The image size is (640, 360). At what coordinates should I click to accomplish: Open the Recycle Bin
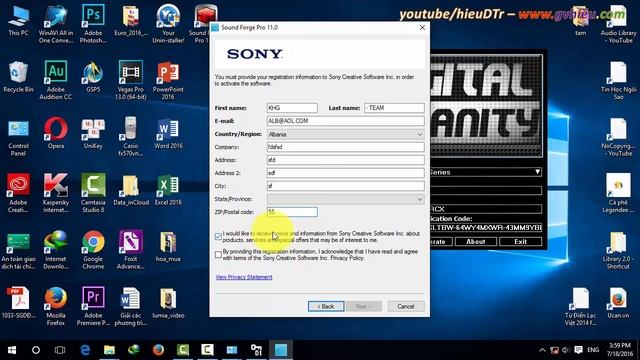[18, 78]
